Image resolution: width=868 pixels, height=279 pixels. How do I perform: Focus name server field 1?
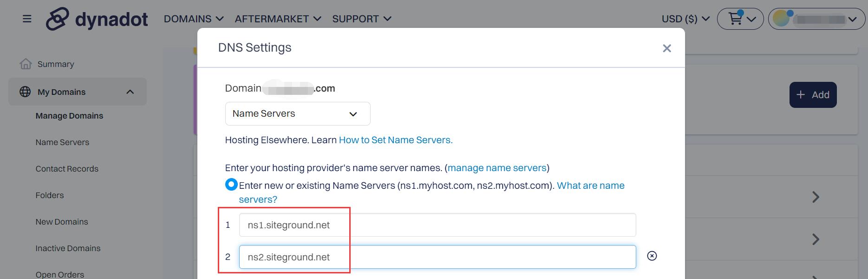[437, 225]
